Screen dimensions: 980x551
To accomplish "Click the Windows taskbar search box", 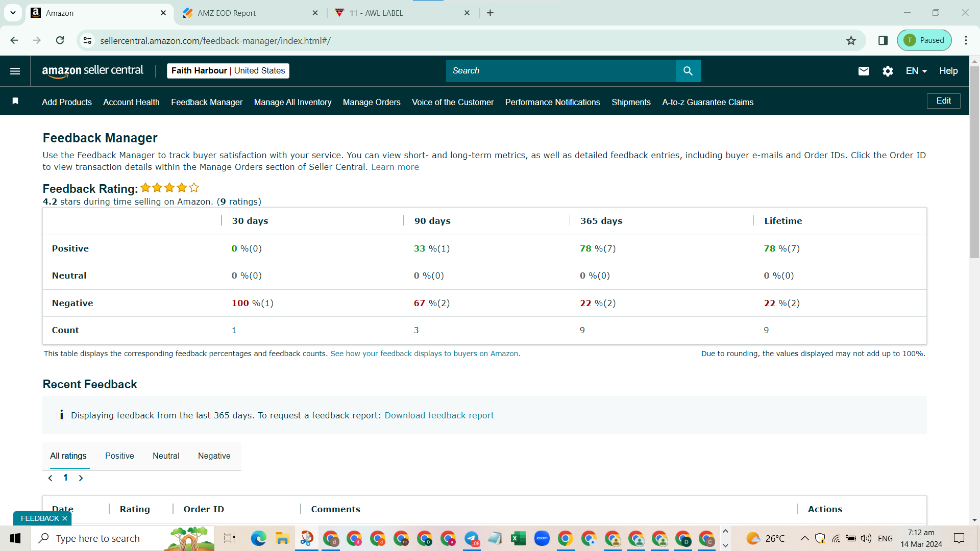I will click(122, 538).
